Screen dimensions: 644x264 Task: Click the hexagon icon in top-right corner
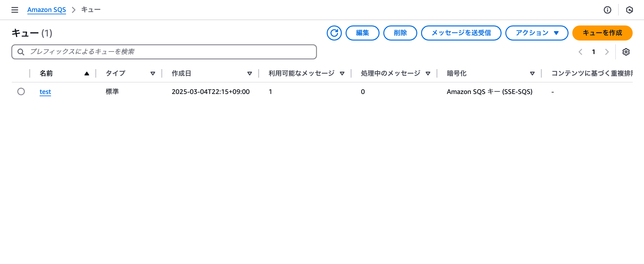pyautogui.click(x=629, y=10)
